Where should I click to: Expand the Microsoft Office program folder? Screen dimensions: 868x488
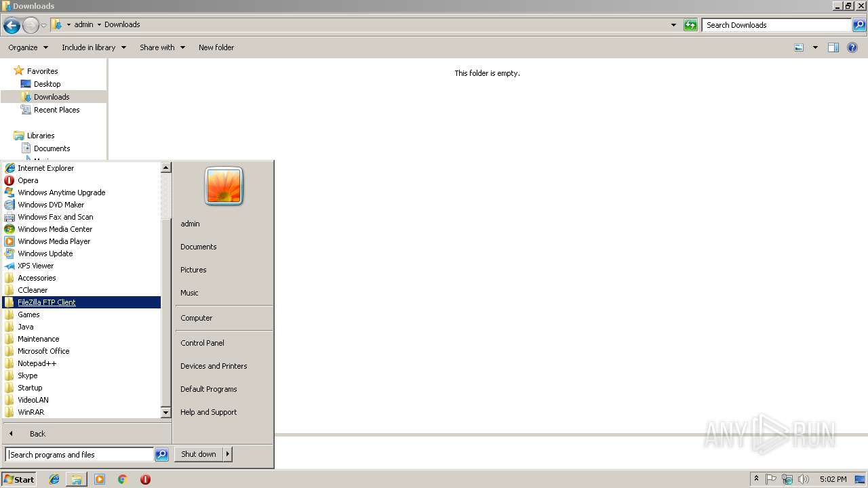[x=81, y=351]
